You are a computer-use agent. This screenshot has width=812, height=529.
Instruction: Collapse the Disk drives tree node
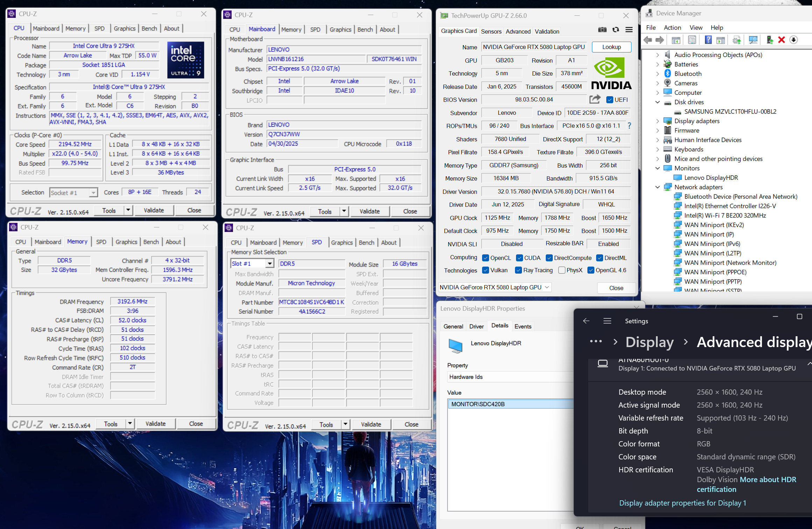click(x=657, y=102)
